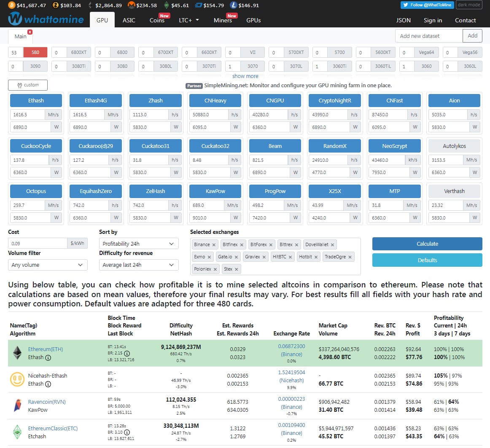Remove Binance from selected exchanges
The width and height of the screenshot is (490, 448).
(x=214, y=245)
